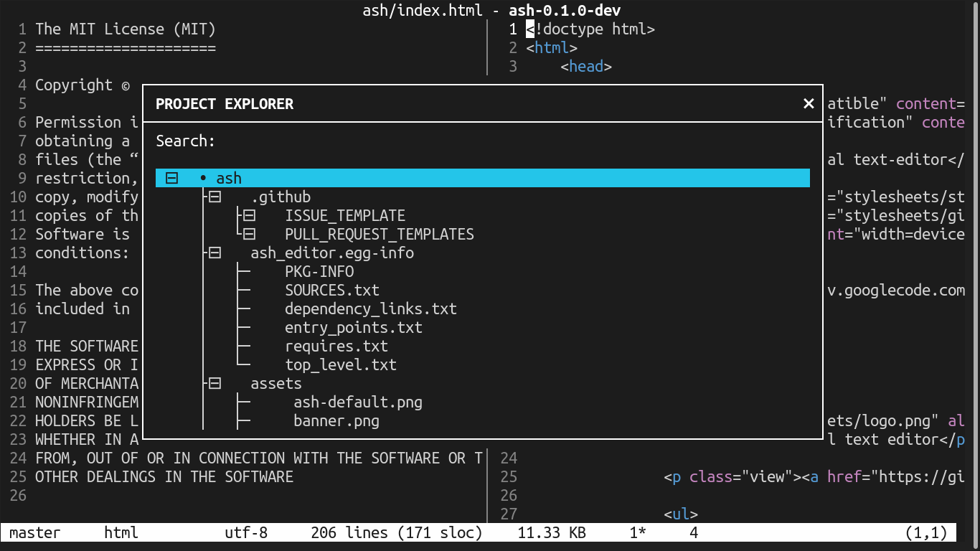Viewport: 980px width, 551px height.
Task: Open banner.png in assets
Action: point(336,420)
